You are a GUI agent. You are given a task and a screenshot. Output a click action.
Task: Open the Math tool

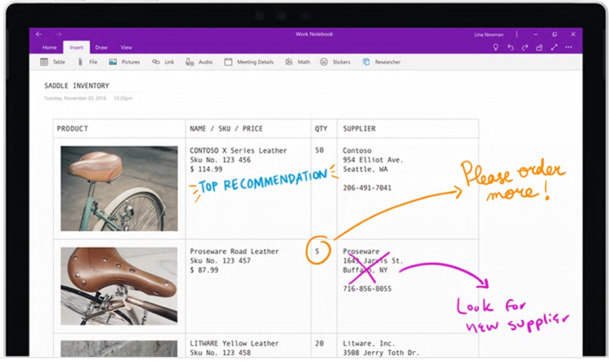pos(298,62)
